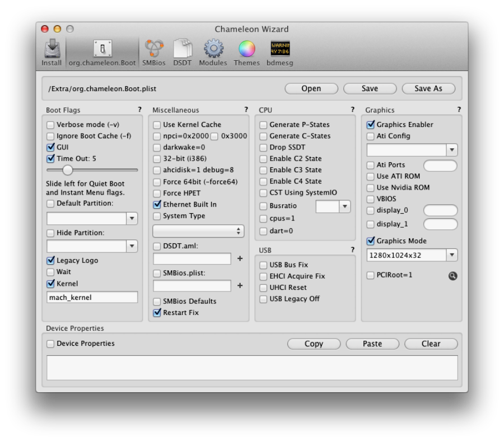
Task: Enable Verbose mode (-v) checkbox
Action: [51, 125]
